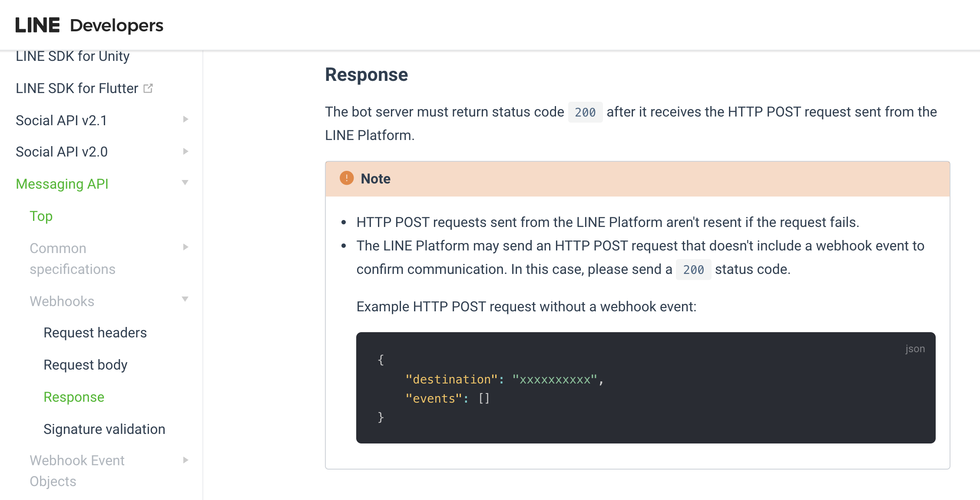Click the orange Note warning icon
The height and width of the screenshot is (500, 980).
coord(346,178)
